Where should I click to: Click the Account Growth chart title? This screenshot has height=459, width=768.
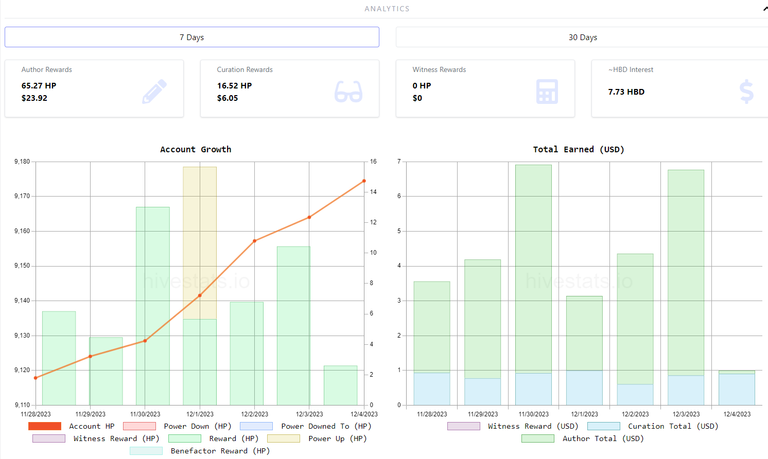point(195,149)
